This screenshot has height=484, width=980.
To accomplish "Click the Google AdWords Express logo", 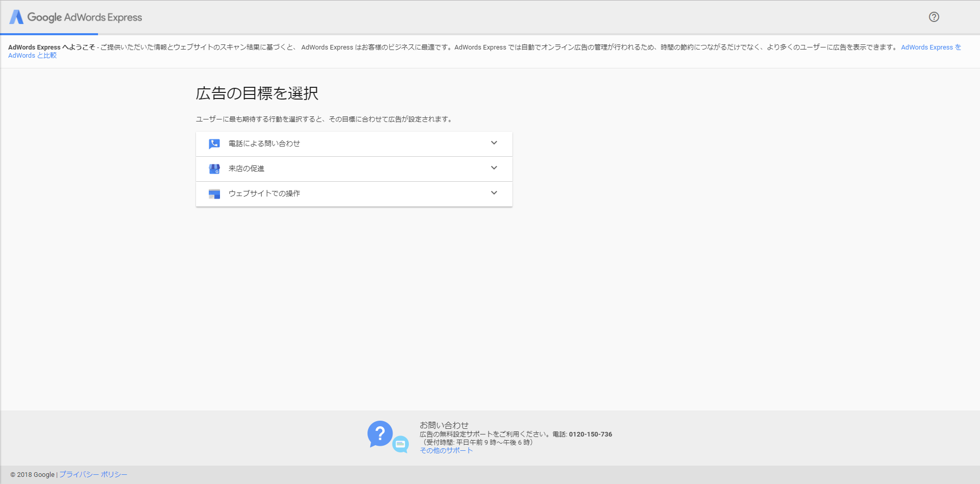I will [76, 17].
